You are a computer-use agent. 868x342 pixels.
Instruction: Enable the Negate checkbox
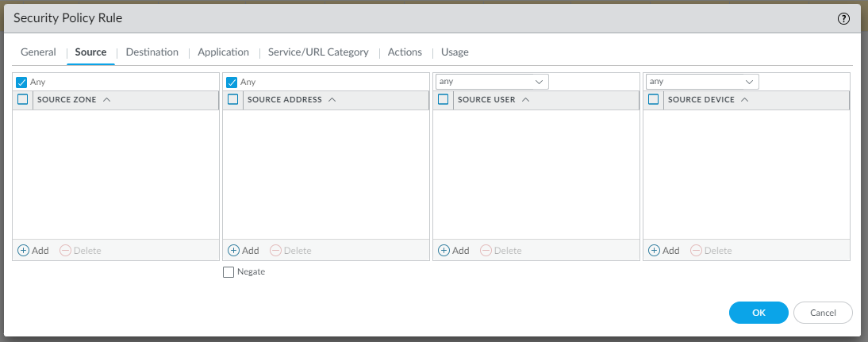[229, 272]
